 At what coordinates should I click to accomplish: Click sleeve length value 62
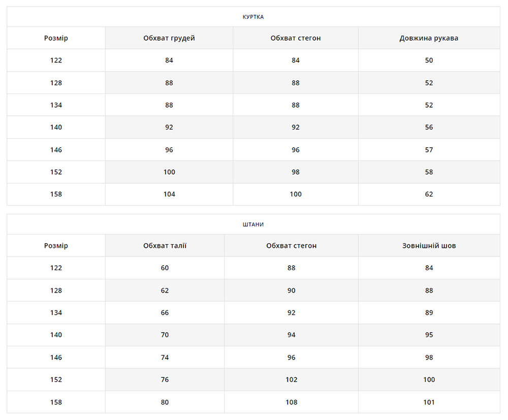pyautogui.click(x=429, y=194)
